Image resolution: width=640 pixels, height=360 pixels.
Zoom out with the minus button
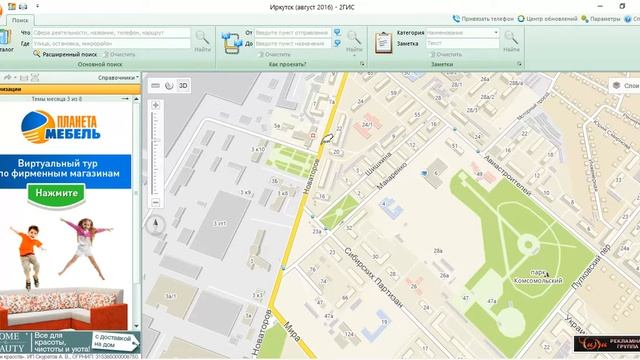point(156,202)
